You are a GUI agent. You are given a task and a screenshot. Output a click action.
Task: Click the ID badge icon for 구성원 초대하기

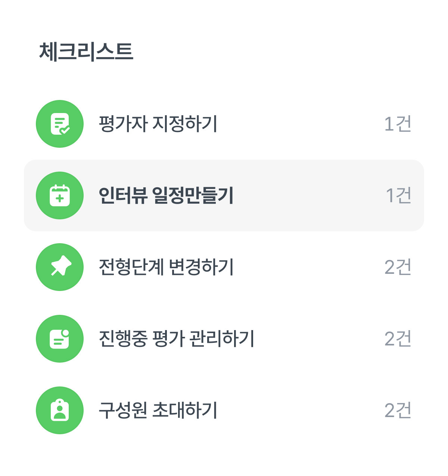(x=60, y=410)
